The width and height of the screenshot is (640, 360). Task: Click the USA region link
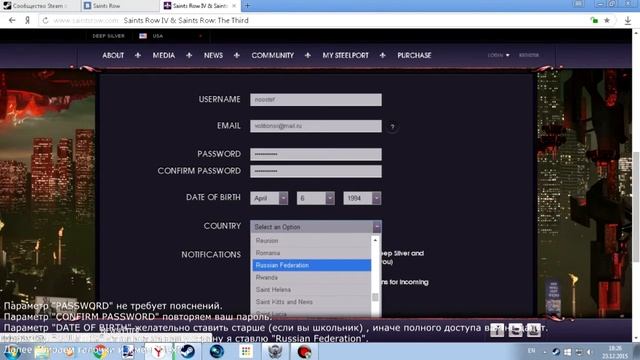pos(158,36)
